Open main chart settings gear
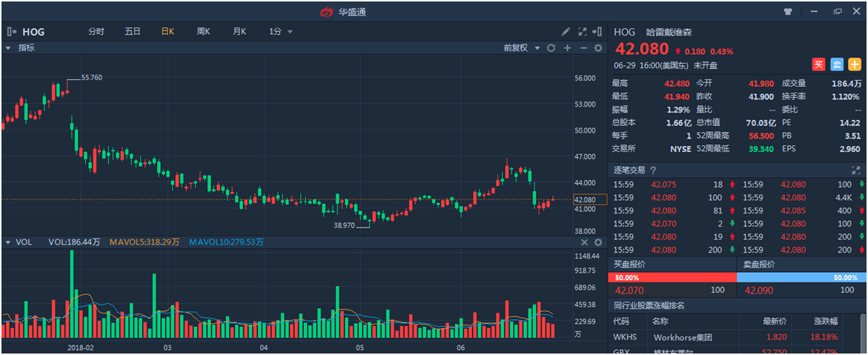This screenshot has height=355, width=868. 597,48
